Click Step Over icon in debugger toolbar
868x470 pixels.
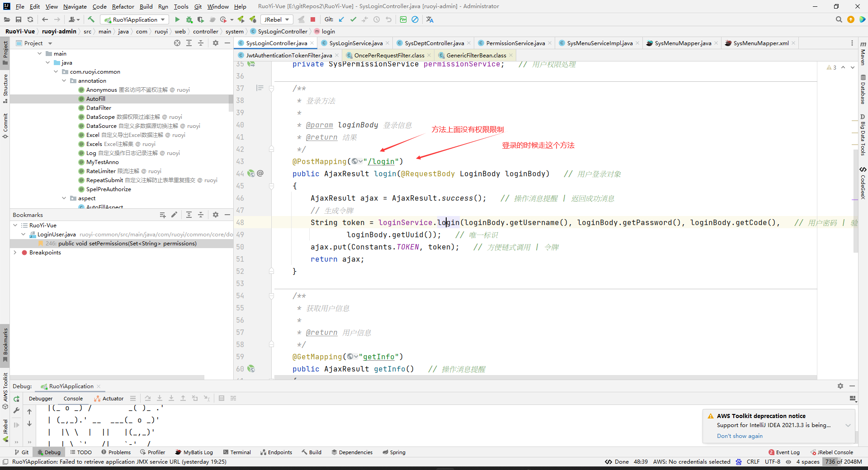click(x=148, y=398)
